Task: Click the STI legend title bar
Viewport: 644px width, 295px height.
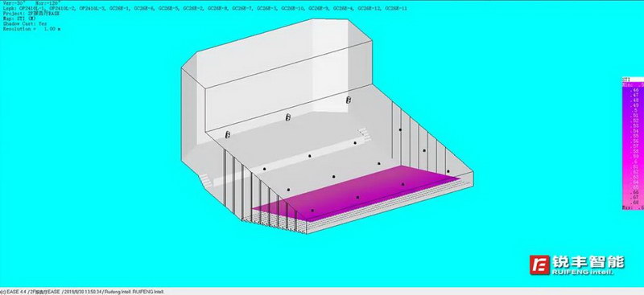Action: click(x=633, y=80)
